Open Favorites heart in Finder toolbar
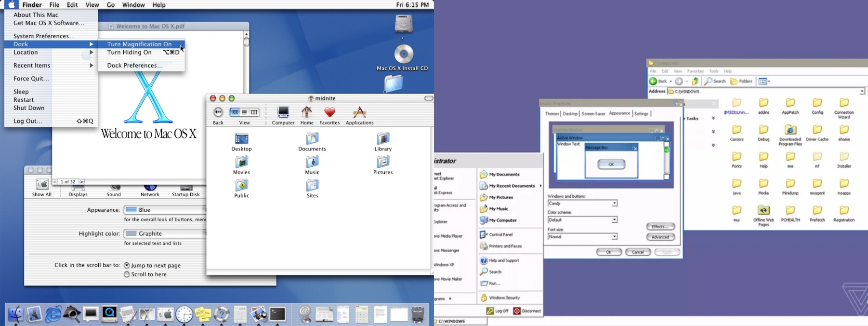The image size is (868, 326). (x=329, y=116)
